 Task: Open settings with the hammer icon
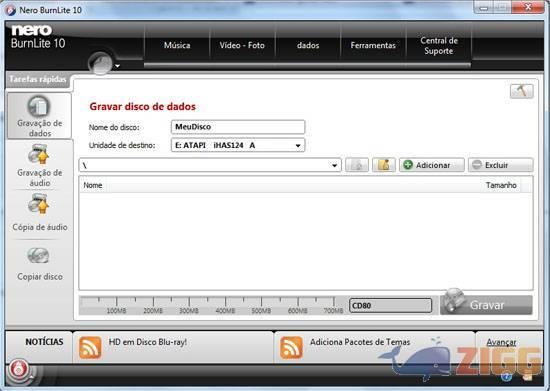pyautogui.click(x=522, y=91)
